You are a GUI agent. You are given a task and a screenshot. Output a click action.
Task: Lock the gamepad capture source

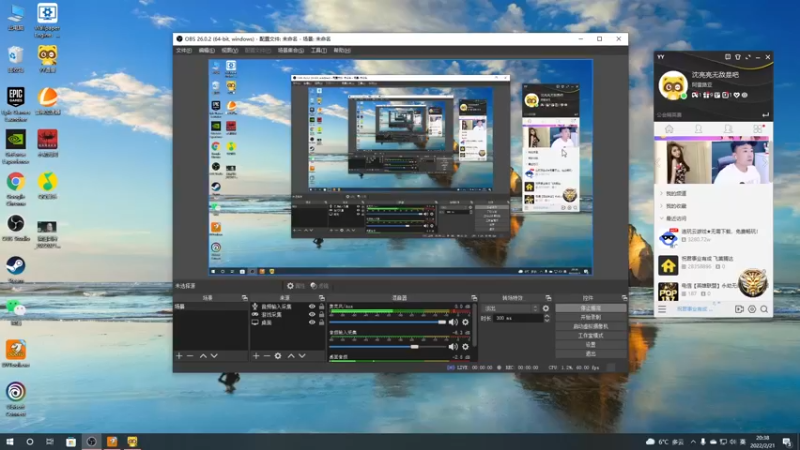(x=321, y=315)
